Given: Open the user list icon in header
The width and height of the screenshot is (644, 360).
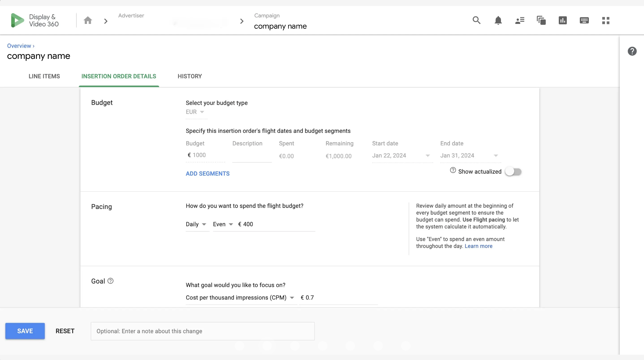Looking at the screenshot, I should [520, 20].
